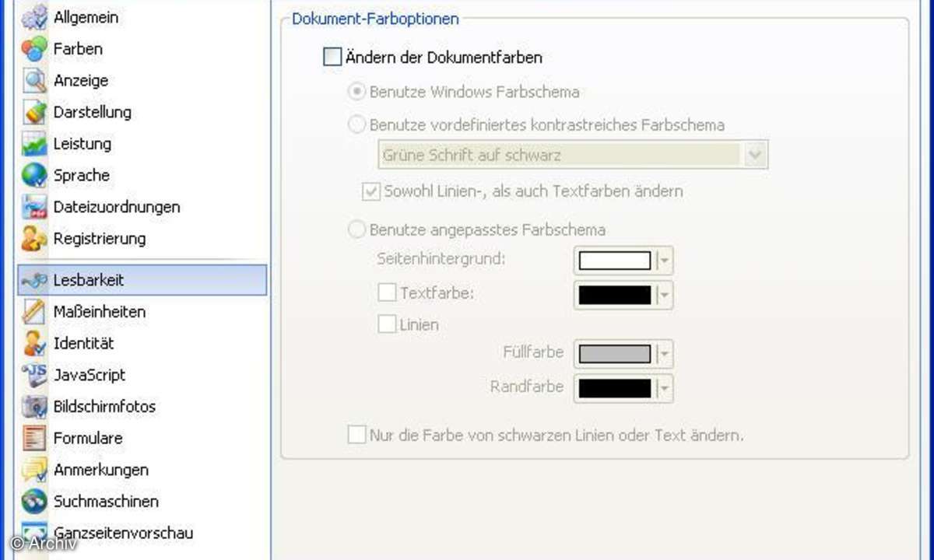Go to the Identität category
The image size is (934, 560).
[83, 343]
